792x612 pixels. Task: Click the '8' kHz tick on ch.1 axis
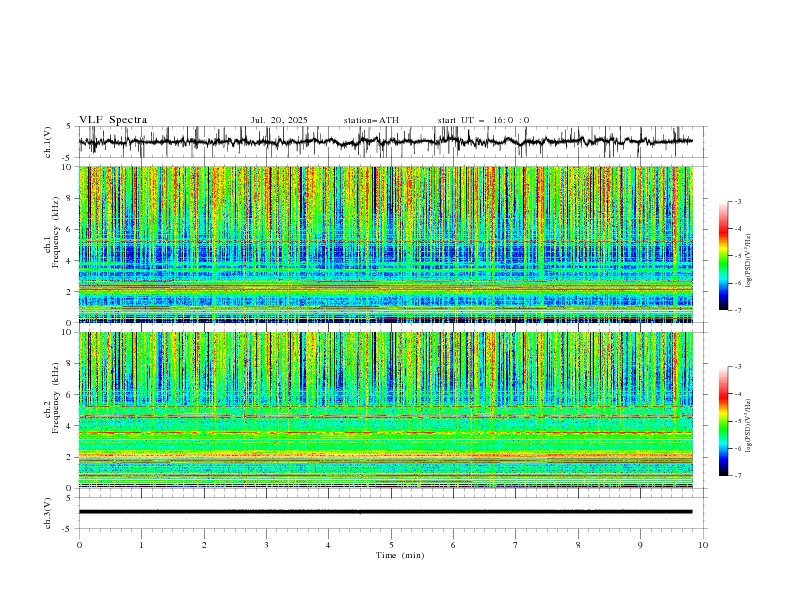(70, 198)
